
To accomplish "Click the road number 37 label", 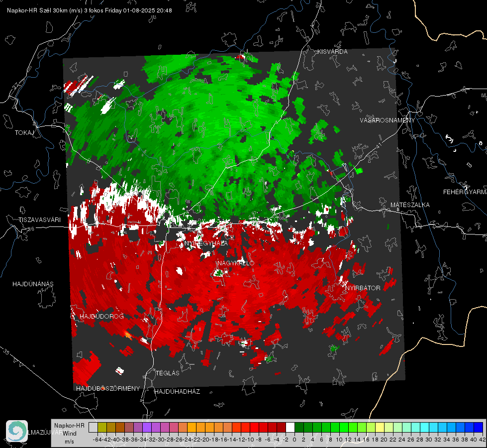I will (15, 86).
